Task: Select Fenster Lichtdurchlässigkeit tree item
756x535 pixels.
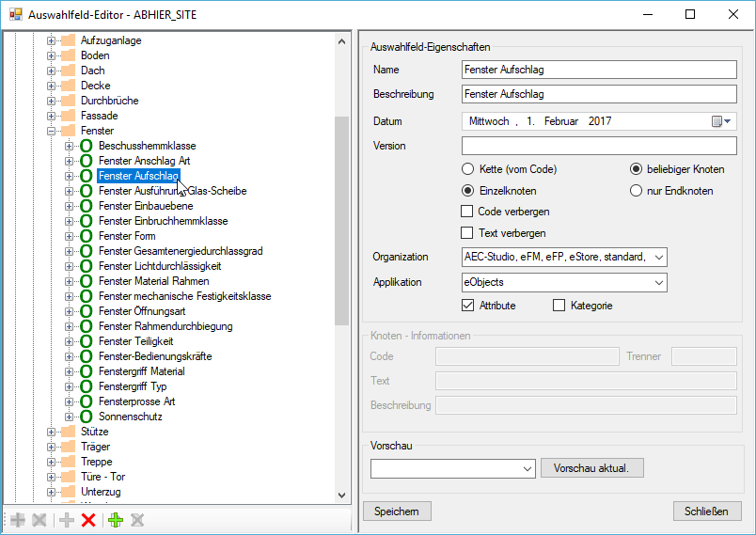Action: tap(160, 266)
